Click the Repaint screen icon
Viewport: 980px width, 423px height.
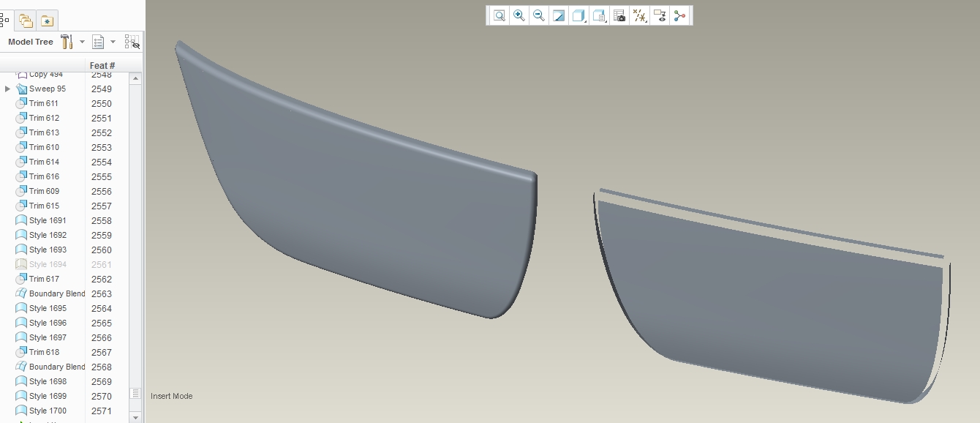point(559,15)
